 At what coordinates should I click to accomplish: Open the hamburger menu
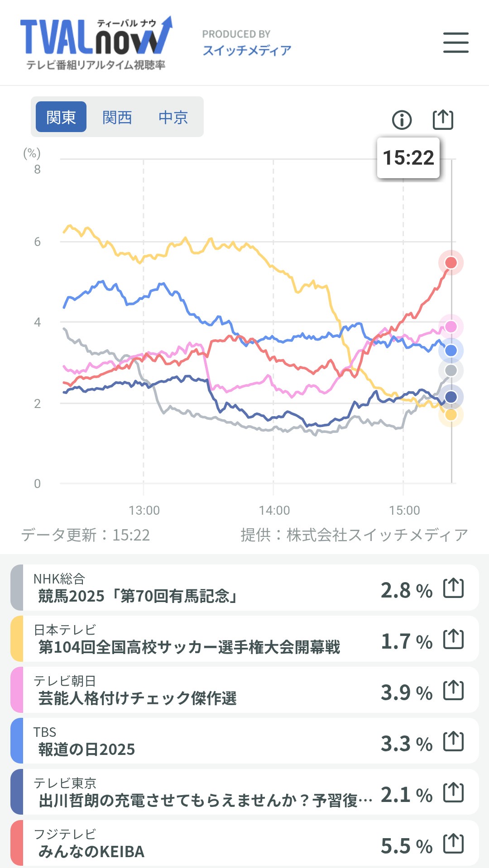(x=455, y=43)
